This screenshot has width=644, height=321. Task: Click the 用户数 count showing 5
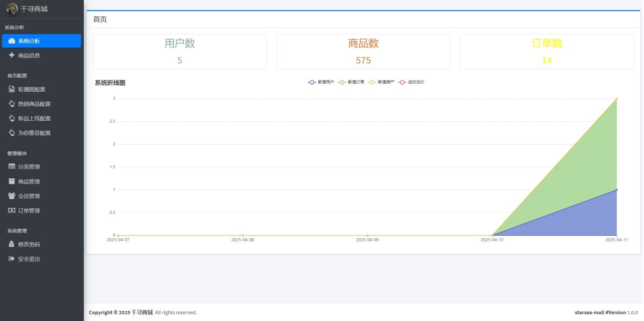tap(180, 60)
